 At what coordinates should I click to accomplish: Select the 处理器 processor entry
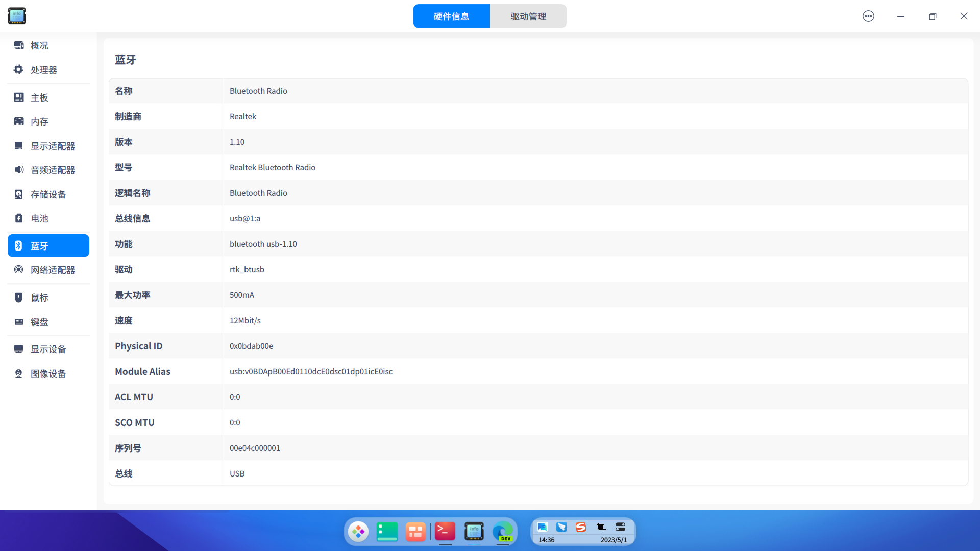pyautogui.click(x=43, y=70)
